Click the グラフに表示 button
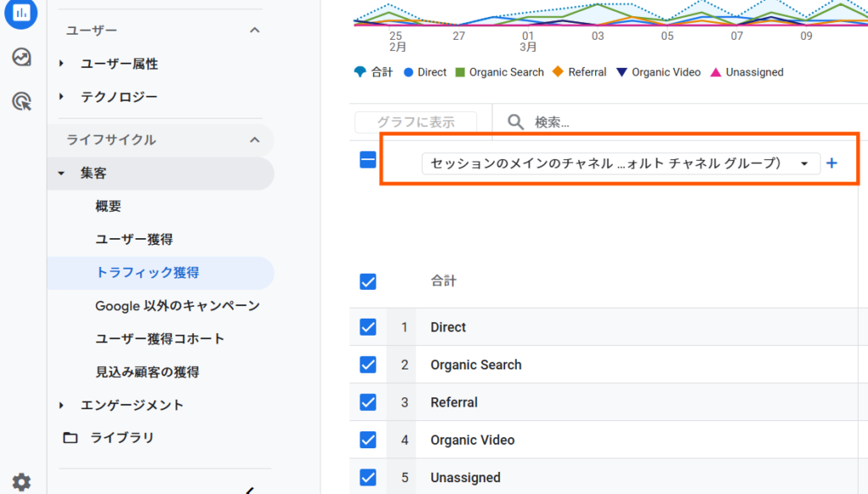 click(415, 122)
